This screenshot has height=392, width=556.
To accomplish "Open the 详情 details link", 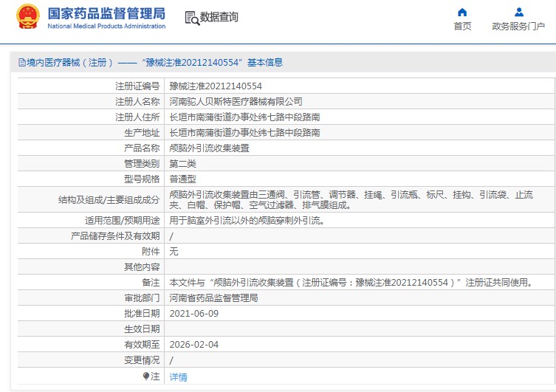I will [x=178, y=376].
